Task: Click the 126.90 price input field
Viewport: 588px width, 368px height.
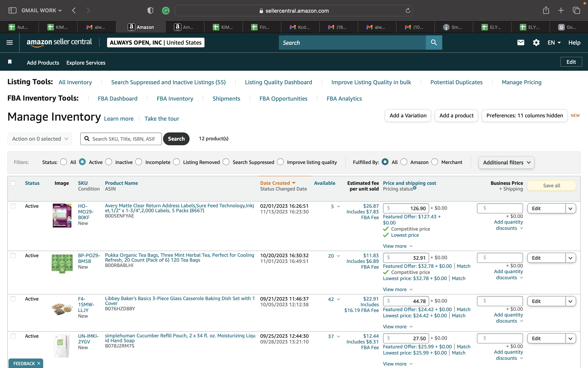Action: point(406,208)
